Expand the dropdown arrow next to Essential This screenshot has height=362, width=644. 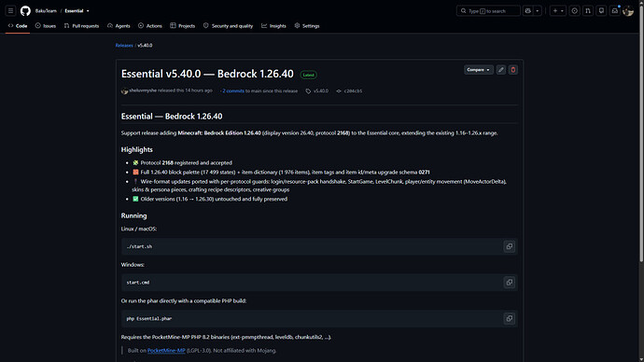88,11
